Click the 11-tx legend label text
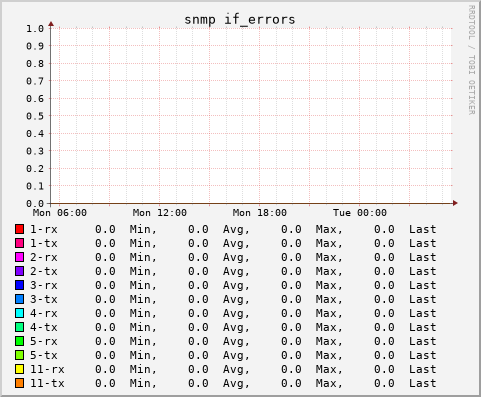Screen dimensions: 481x397 click(47, 383)
